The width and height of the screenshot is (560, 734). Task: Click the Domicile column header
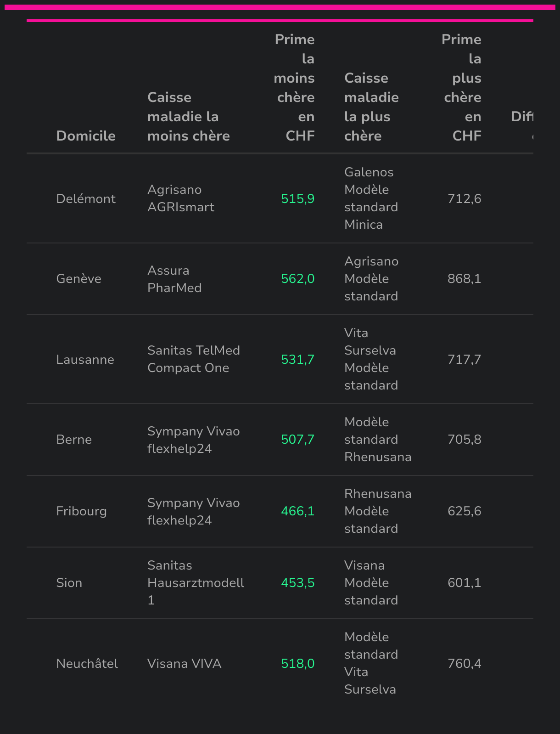pyautogui.click(x=86, y=136)
